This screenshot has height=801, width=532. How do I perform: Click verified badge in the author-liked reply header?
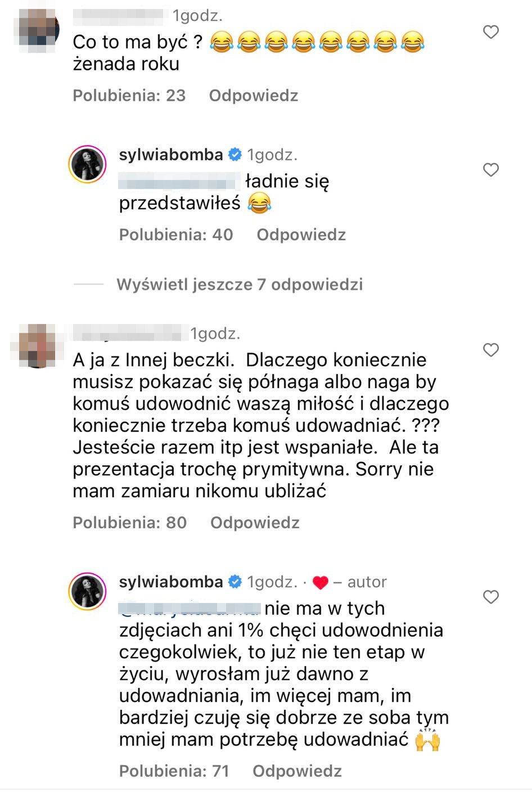coord(235,582)
